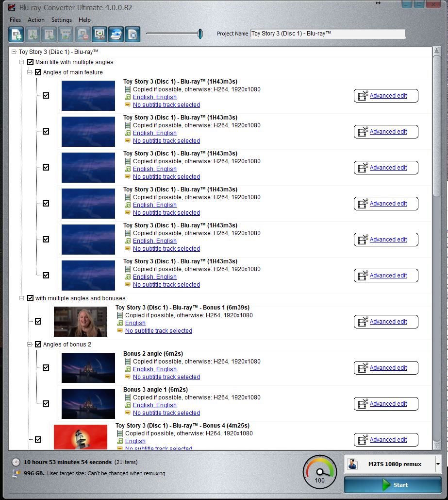The width and height of the screenshot is (448, 500).
Task: Click film-strip video icon of last main feature angle
Action: coord(128,269)
